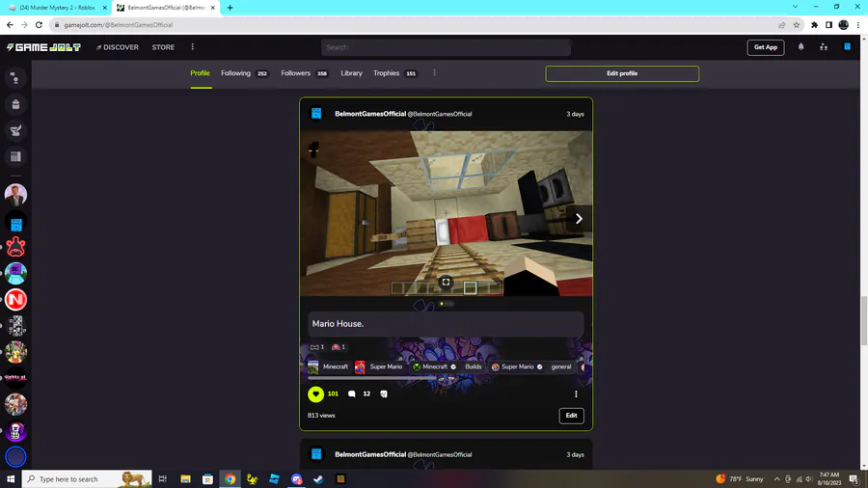
Task: Place a sticker on the post
Action: pyautogui.click(x=384, y=393)
